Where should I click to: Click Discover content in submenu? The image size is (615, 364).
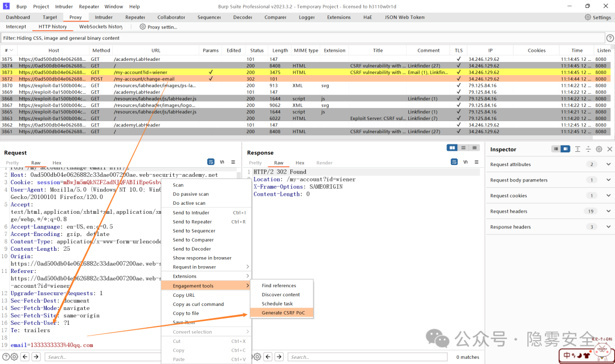282,295
